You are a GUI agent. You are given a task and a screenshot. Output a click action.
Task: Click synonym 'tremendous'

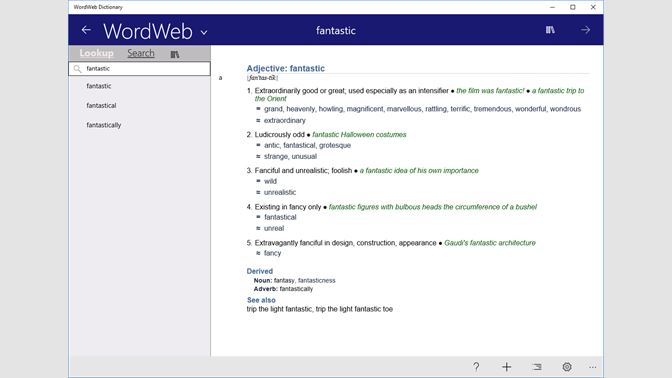tap(492, 109)
